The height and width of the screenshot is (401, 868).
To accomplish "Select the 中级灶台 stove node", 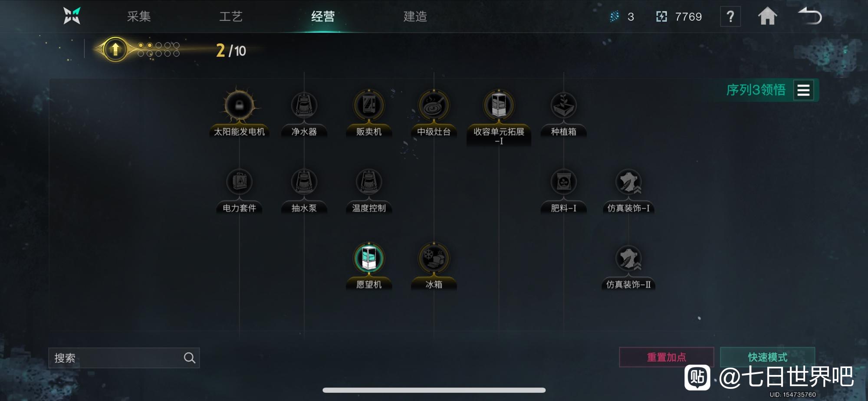I will (434, 105).
